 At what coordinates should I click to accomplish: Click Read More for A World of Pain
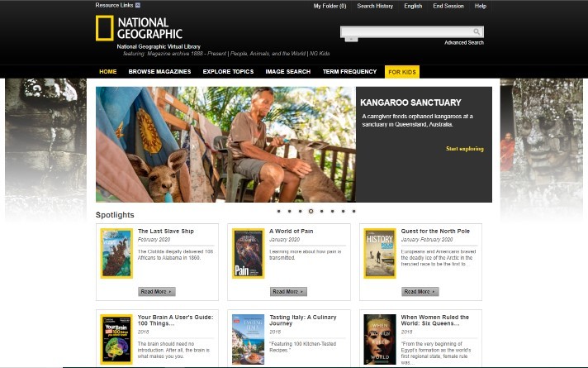pyautogui.click(x=288, y=291)
